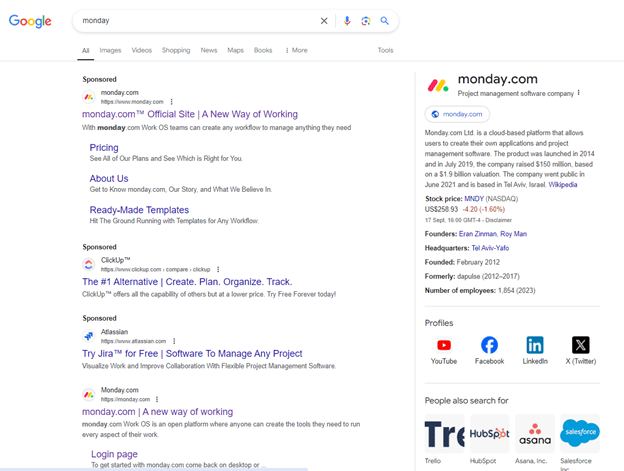Select HubSpot in People also search for
Screen dimensions: 624x471
489,439
